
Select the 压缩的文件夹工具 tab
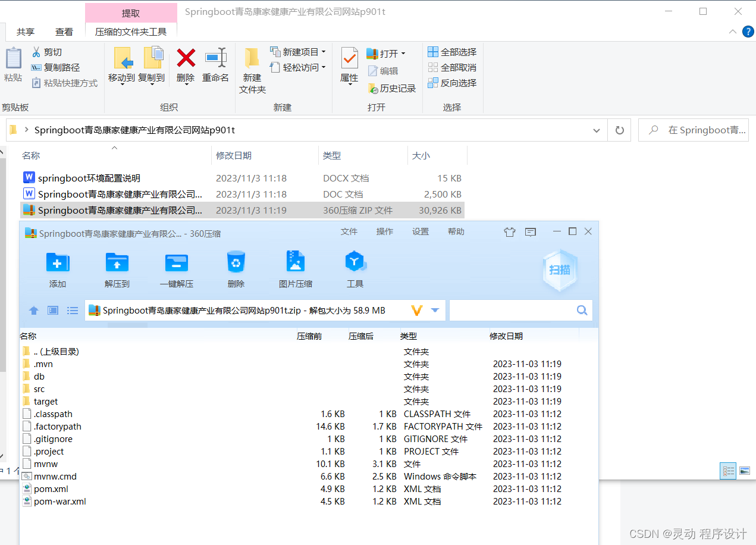131,32
